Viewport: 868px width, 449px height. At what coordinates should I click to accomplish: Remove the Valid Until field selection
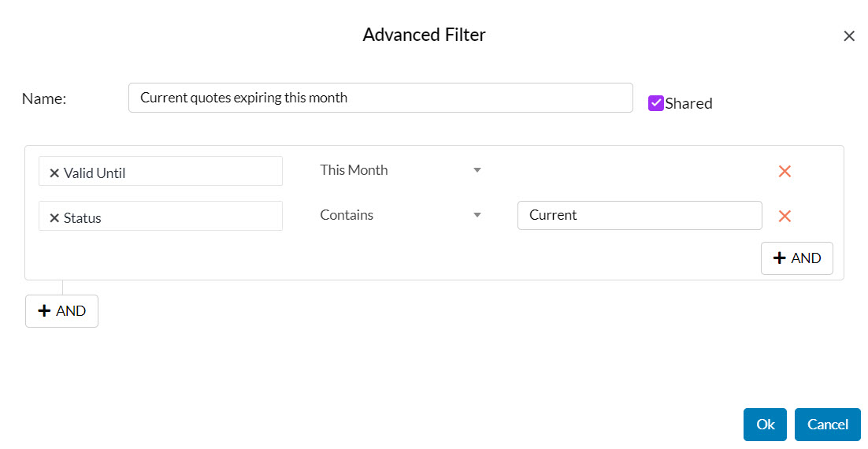tap(54, 173)
